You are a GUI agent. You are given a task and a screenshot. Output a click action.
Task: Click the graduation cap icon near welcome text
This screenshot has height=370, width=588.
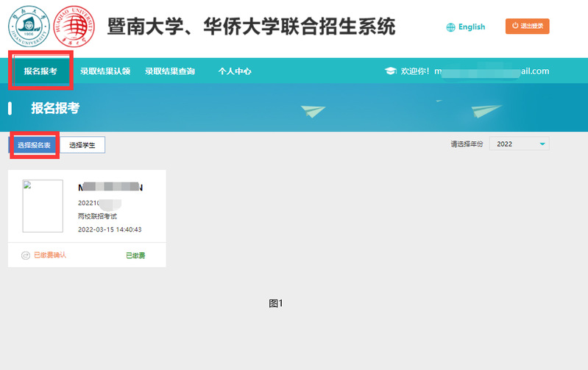[x=390, y=71]
